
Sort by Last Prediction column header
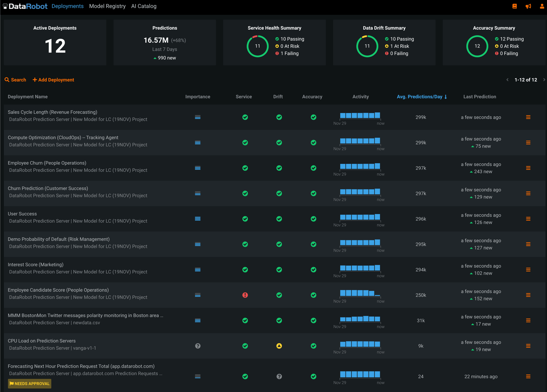tap(480, 97)
